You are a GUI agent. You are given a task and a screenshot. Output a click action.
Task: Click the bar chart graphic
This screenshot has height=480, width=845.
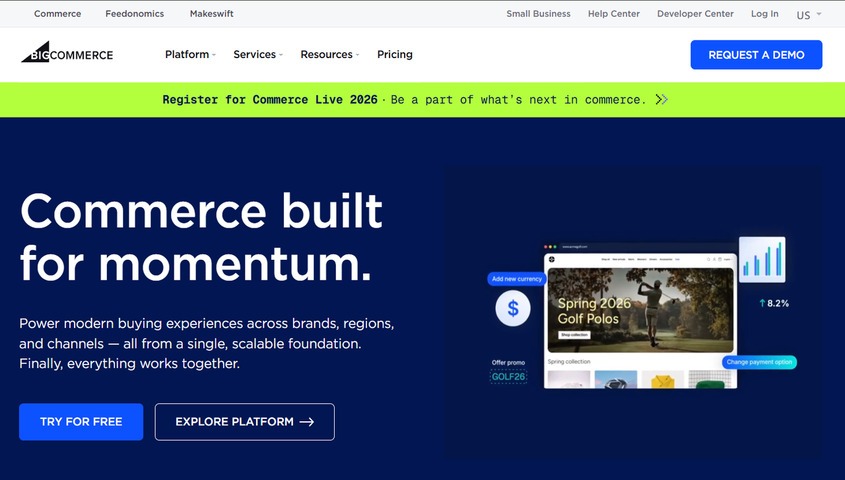pyautogui.click(x=762, y=259)
